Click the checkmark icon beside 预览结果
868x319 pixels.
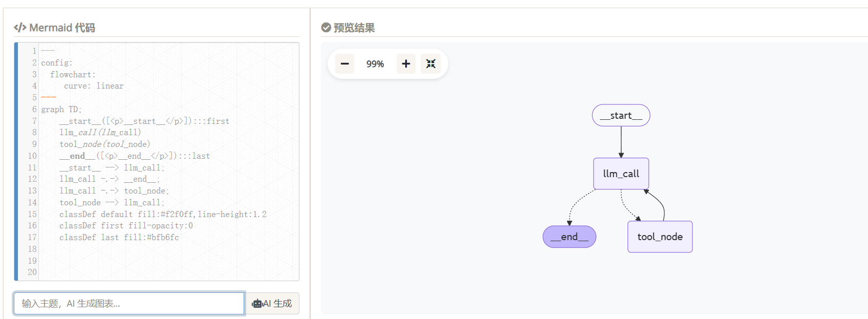(x=326, y=28)
